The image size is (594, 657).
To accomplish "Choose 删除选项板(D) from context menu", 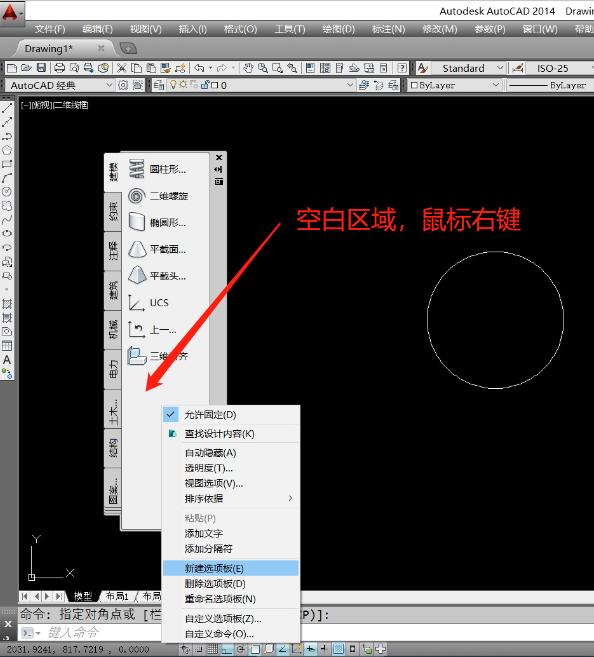I will pyautogui.click(x=231, y=584).
